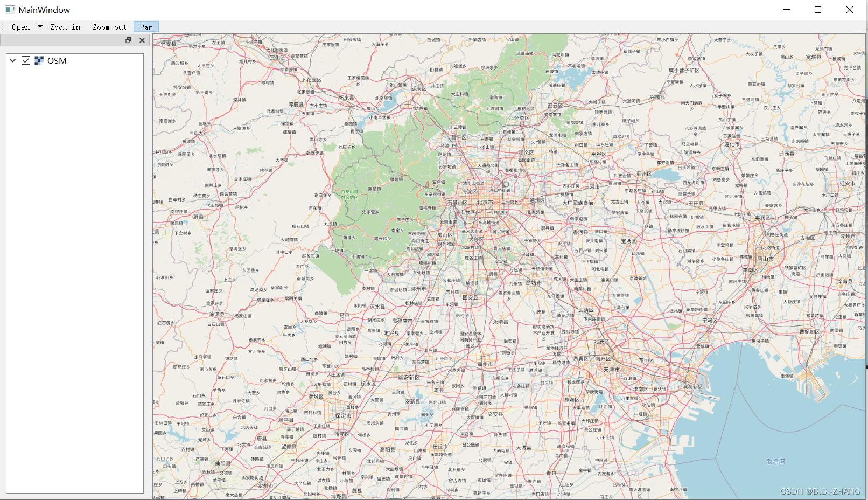Close the layers panel with the X

pos(142,40)
